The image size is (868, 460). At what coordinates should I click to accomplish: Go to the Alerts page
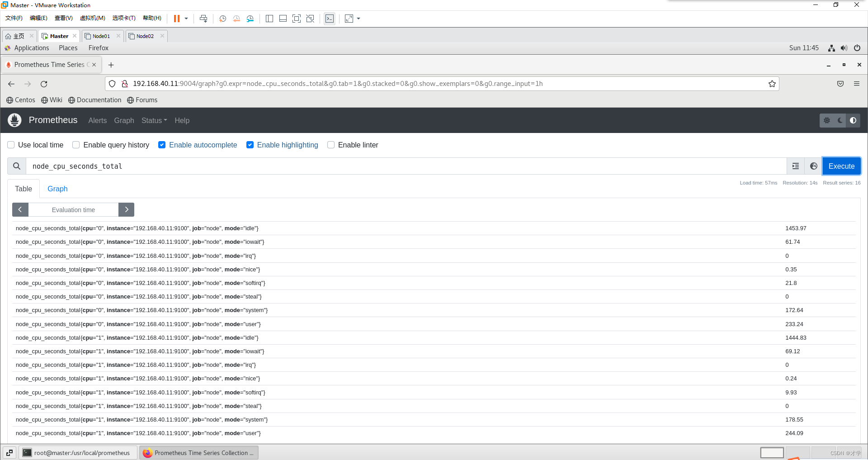tap(98, 120)
